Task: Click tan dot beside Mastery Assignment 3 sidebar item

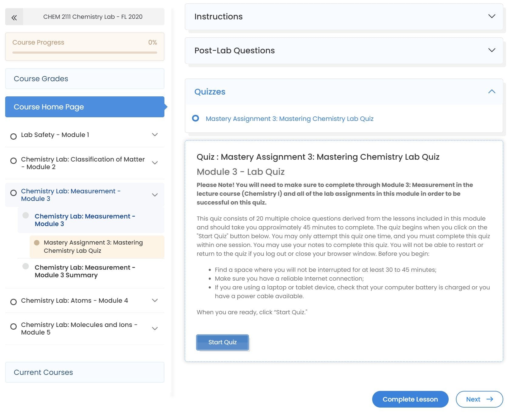Action: coord(37,243)
